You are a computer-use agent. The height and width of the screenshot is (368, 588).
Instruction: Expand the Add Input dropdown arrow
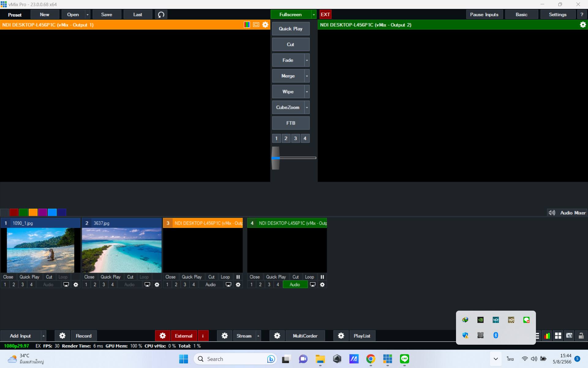coord(43,336)
